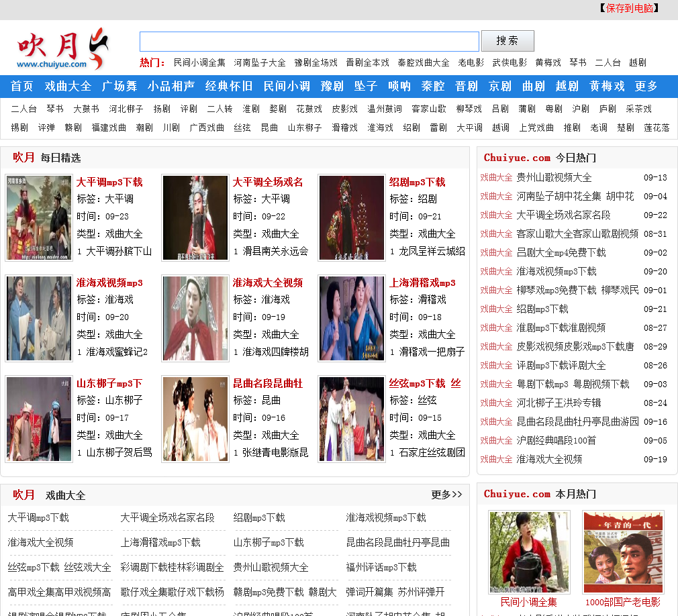Image resolution: width=678 pixels, height=616 pixels.
Task: Select the 莲花落 category link
Action: click(657, 128)
